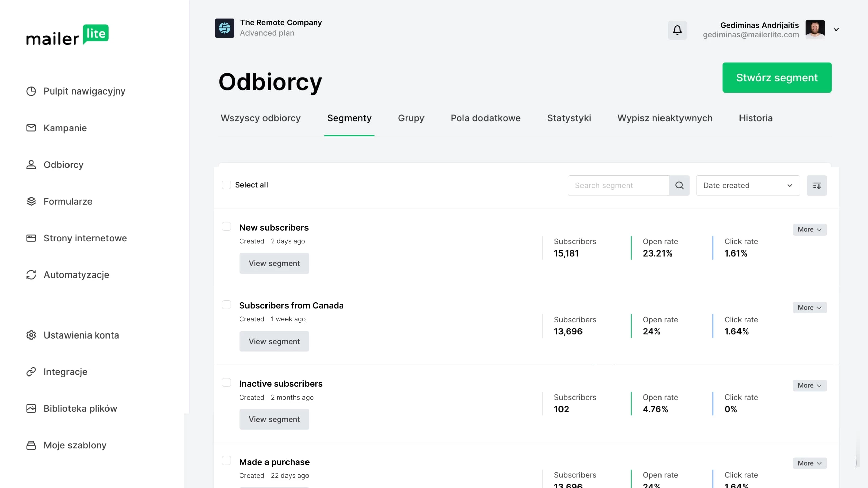This screenshot has height=488, width=868.
Task: Open the user account chevron menu
Action: [836, 30]
